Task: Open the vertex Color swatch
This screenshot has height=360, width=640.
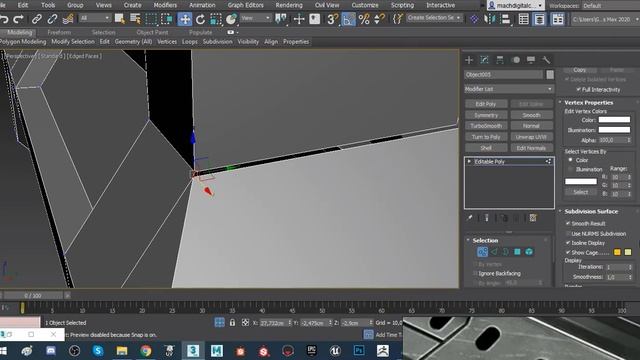Action: 614,120
